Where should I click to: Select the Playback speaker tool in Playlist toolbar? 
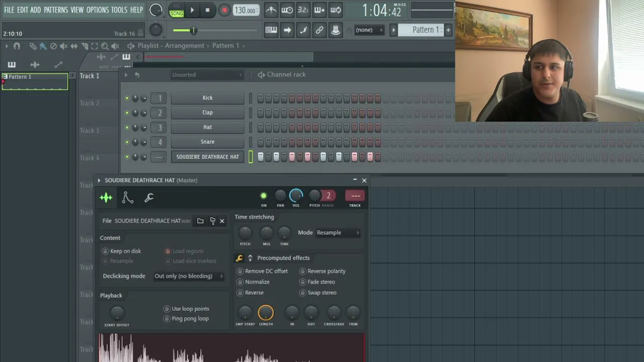pos(115,46)
